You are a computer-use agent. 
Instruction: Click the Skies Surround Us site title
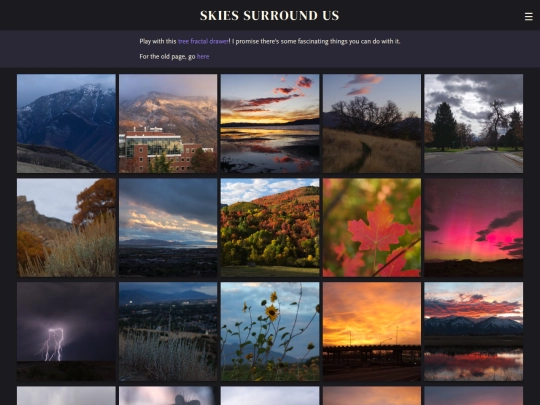270,15
